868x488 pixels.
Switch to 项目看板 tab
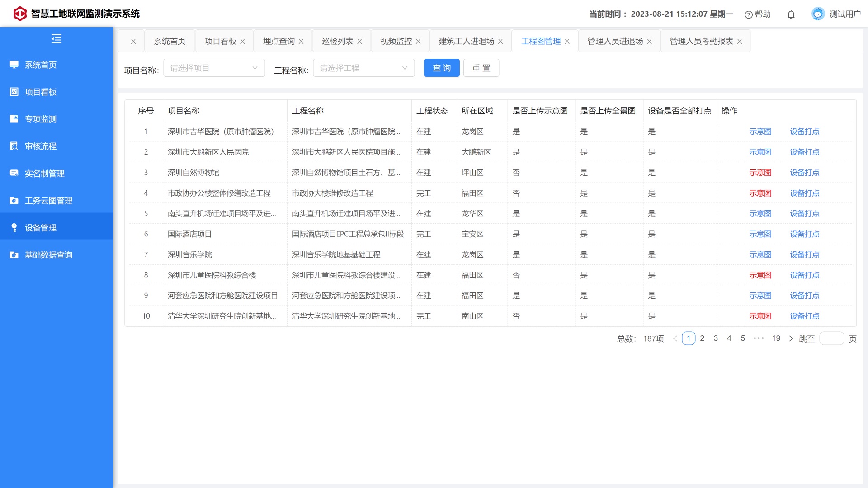[220, 41]
